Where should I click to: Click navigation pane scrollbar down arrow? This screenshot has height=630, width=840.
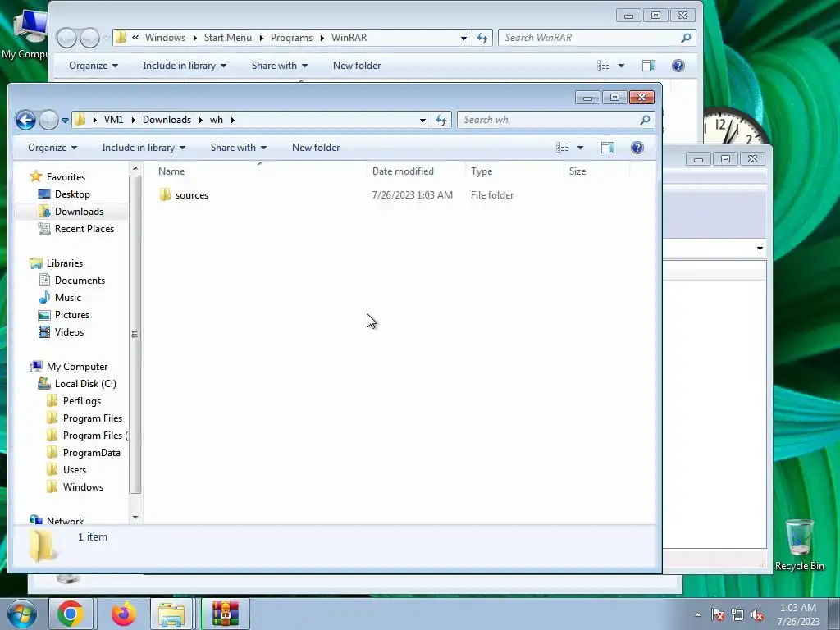pyautogui.click(x=135, y=518)
